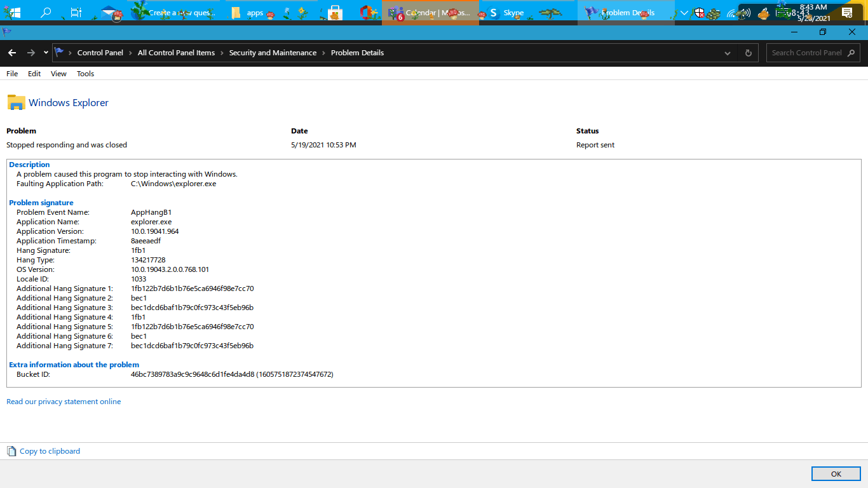Go to 'All Control Panel Items' breadcrumb
868x488 pixels.
pyautogui.click(x=176, y=53)
